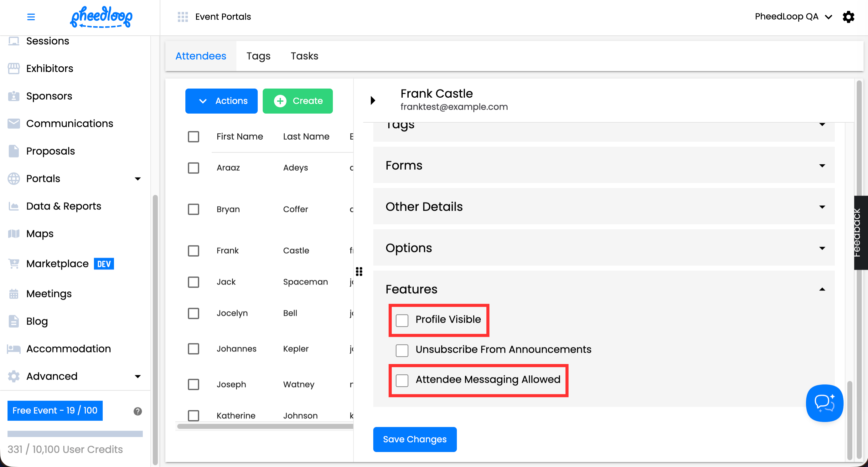Screen dimensions: 868x467
Task: Click the hamburger menu icon
Action: click(31, 17)
